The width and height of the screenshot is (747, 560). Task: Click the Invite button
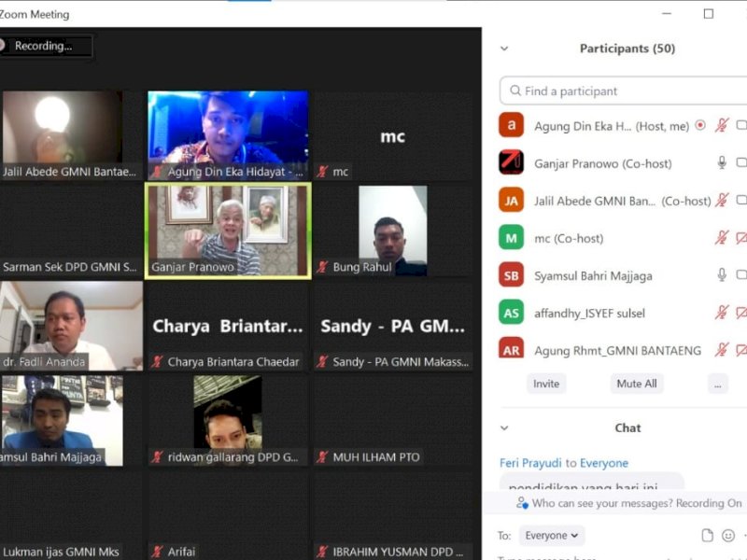coord(546,384)
